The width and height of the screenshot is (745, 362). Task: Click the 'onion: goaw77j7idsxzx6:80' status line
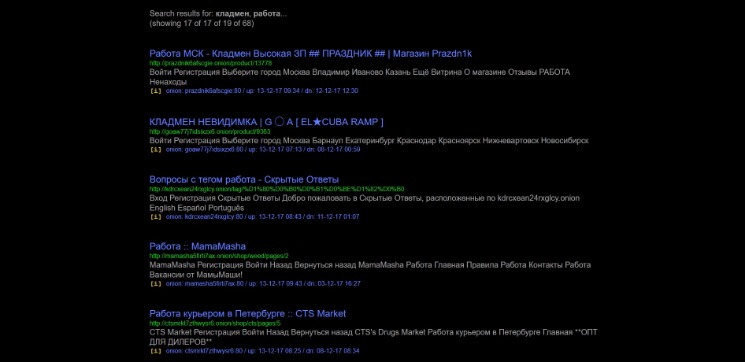(263, 150)
